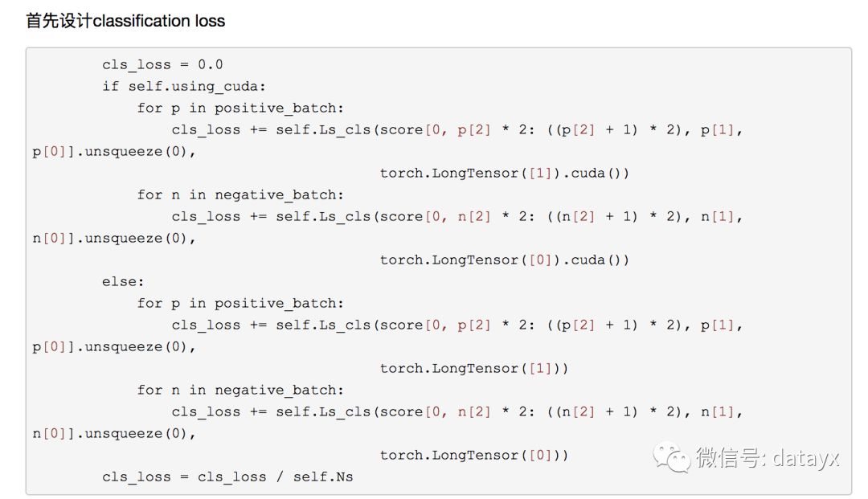Click torch.LongTensor([1]).cuda() line
Screen dimensions: 868x499
(x=504, y=173)
